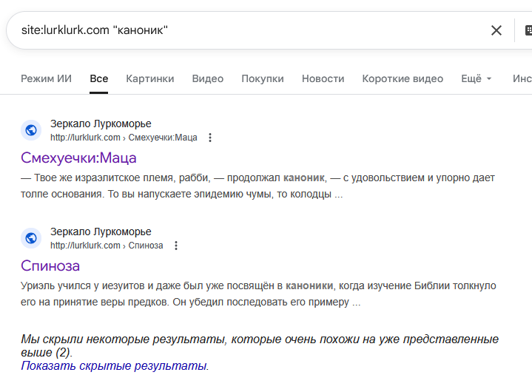Click the snippet text beginning Твое же израэлитское племя
Viewport: 532px width, 392px height.
[257, 186]
